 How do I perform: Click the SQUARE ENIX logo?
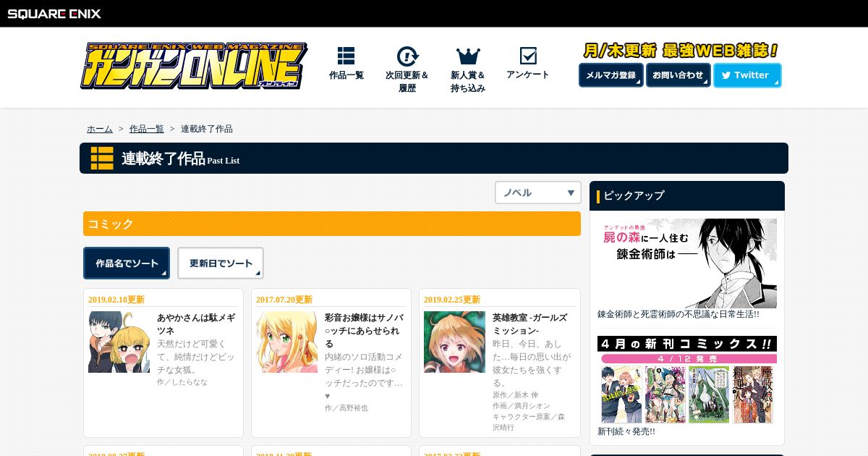point(54,14)
